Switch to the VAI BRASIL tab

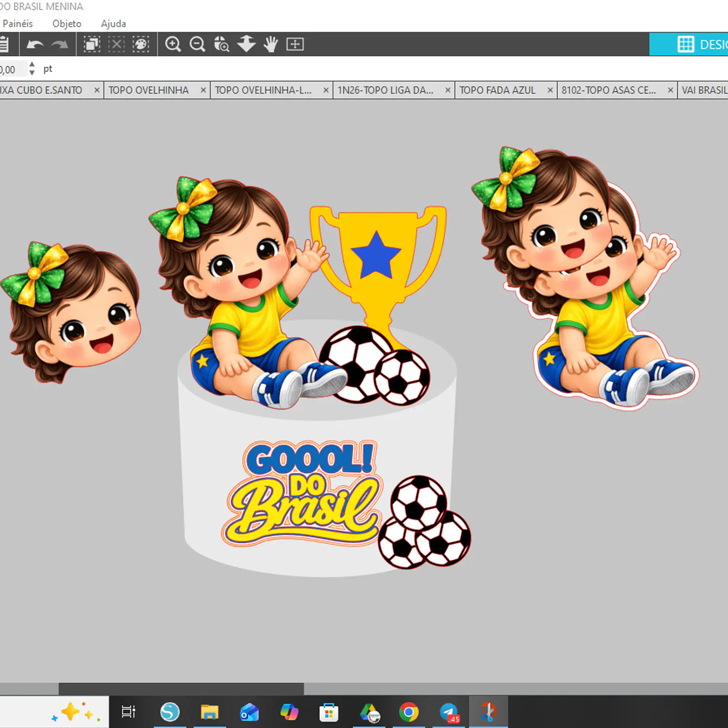tap(704, 90)
